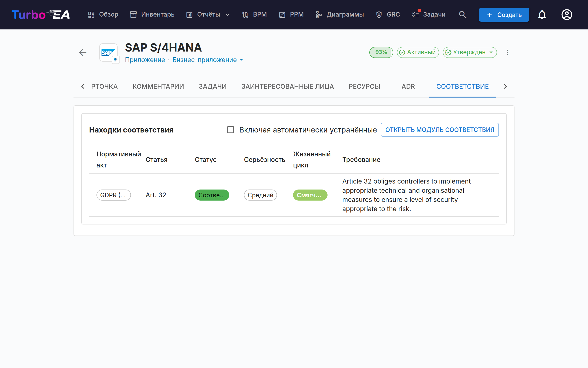Expand the Утверждён approval dropdown
Image resolution: width=588 pixels, height=368 pixels.
click(470, 52)
